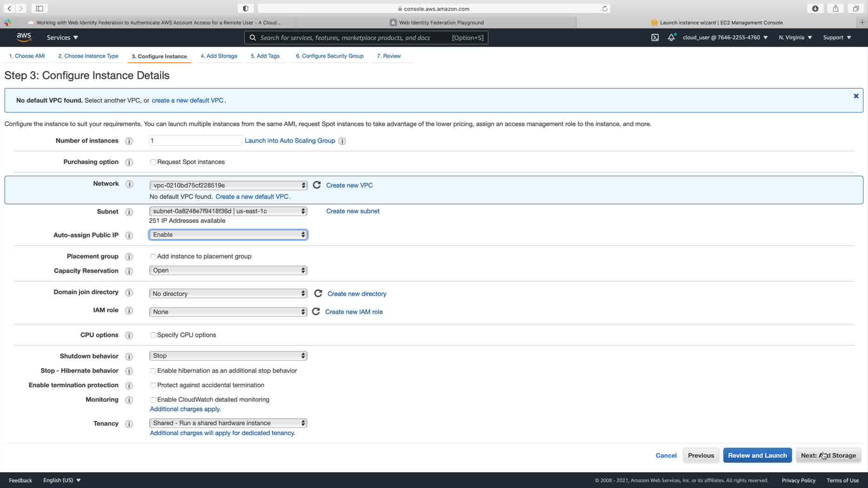Go to step 2 Choose Instance Type
This screenshot has height=488, width=868.
(x=88, y=56)
